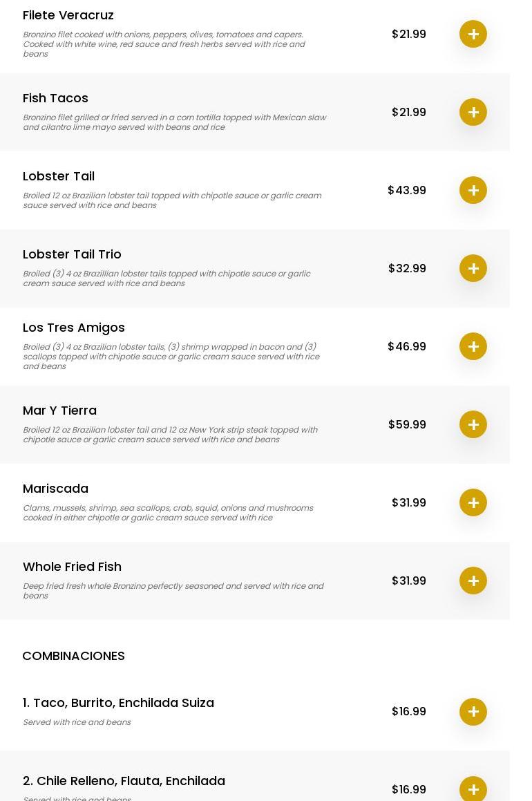Tap the plus icon for Mar Y Tierra
Viewport: 532px width, 801px height.
(x=473, y=424)
